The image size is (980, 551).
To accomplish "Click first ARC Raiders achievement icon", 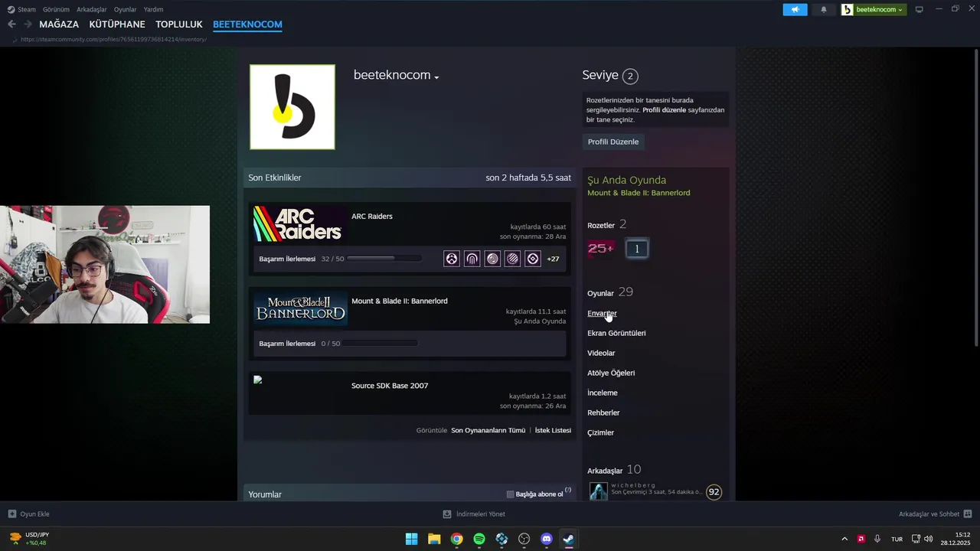I will [452, 259].
